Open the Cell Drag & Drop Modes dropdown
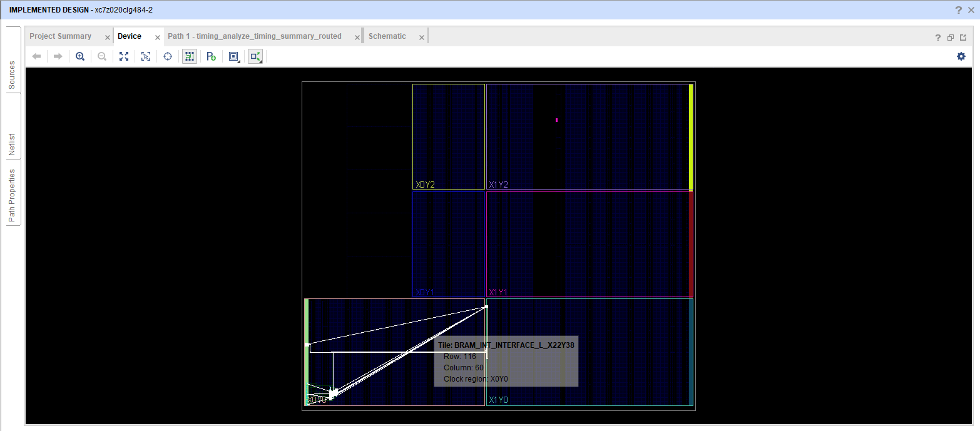980x431 pixels. click(234, 56)
